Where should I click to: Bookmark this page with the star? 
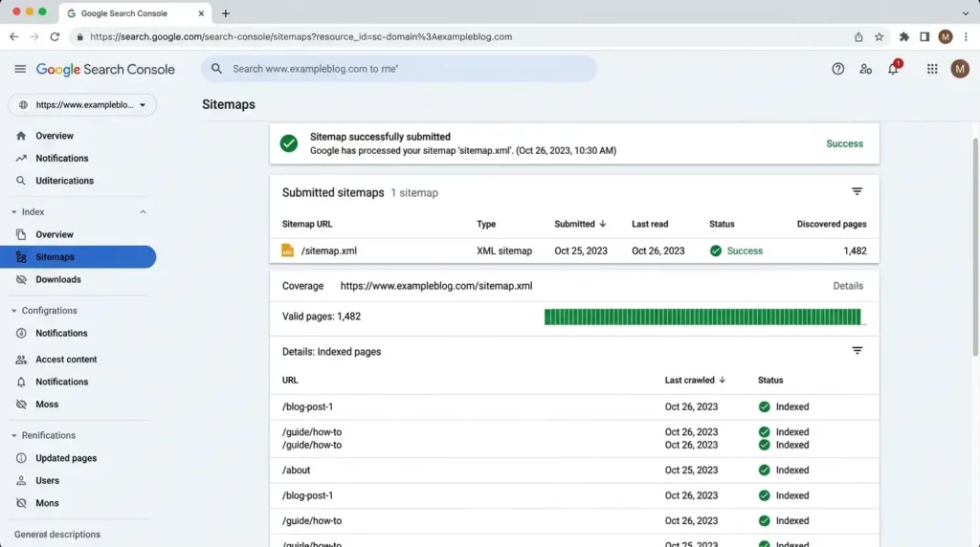click(x=879, y=37)
